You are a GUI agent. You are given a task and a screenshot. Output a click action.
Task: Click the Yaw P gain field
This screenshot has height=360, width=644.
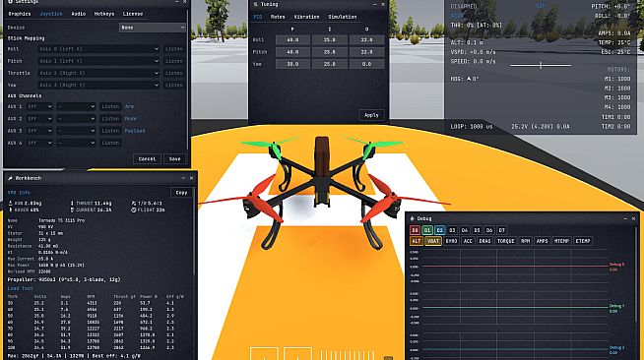[292, 64]
